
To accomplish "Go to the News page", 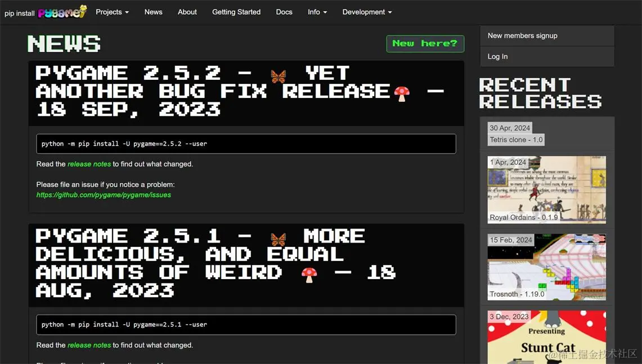I will tap(153, 12).
